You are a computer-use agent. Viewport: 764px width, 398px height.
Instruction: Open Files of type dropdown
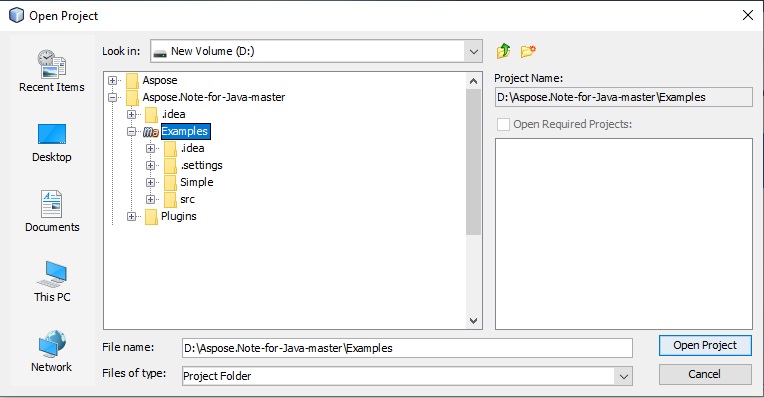(x=623, y=376)
